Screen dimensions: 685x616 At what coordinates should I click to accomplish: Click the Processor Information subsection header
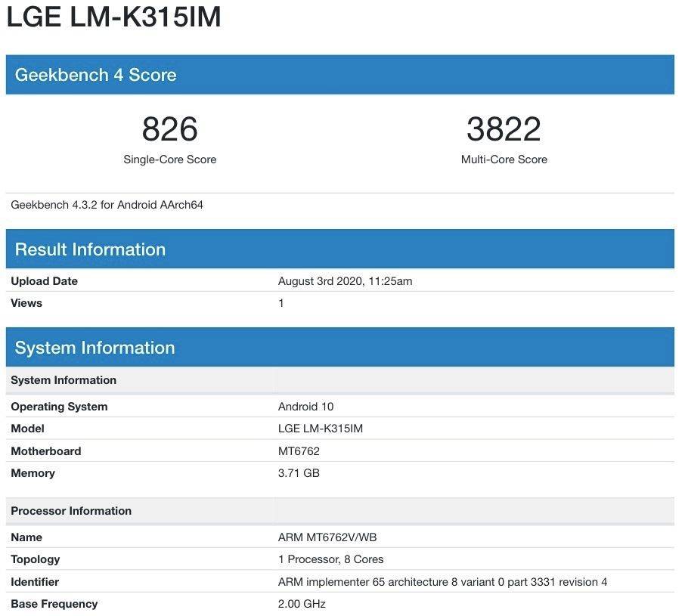pyautogui.click(x=71, y=510)
